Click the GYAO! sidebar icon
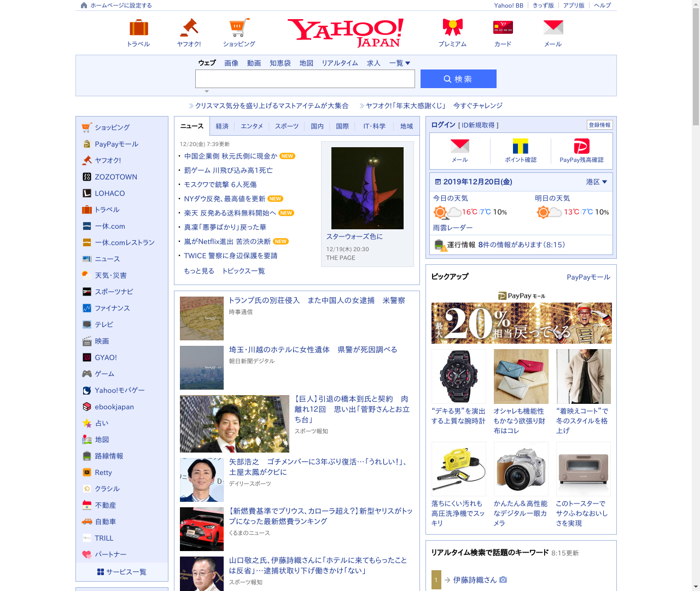This screenshot has height=591, width=700. click(x=87, y=357)
